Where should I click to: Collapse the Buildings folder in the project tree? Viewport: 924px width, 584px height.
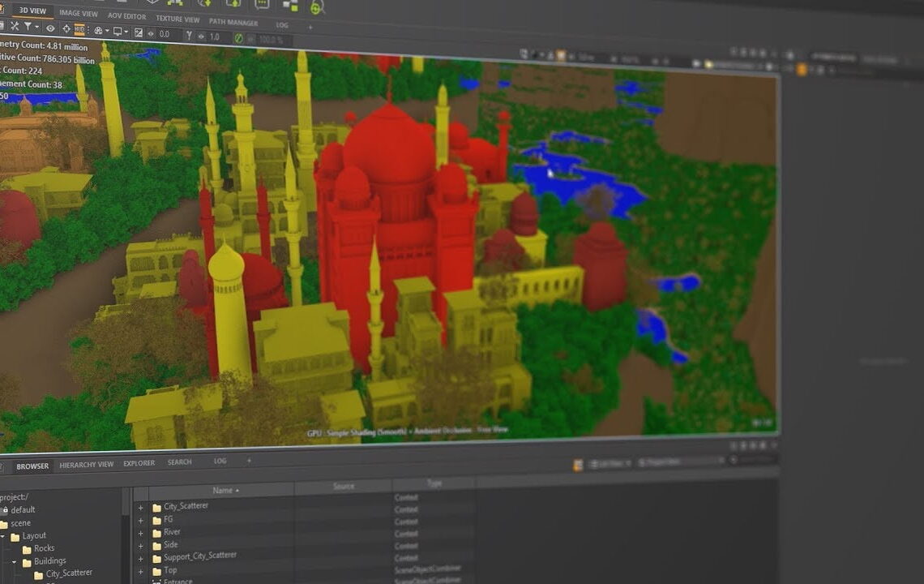13,561
